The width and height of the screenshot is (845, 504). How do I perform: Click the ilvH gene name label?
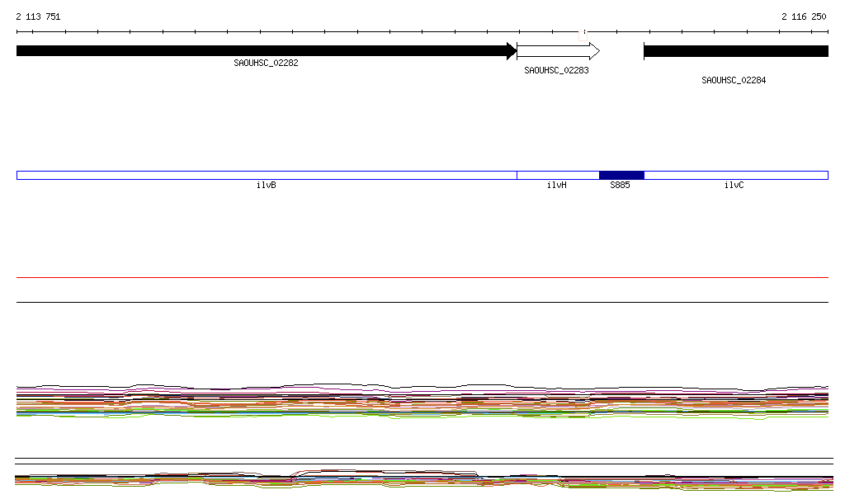557,186
